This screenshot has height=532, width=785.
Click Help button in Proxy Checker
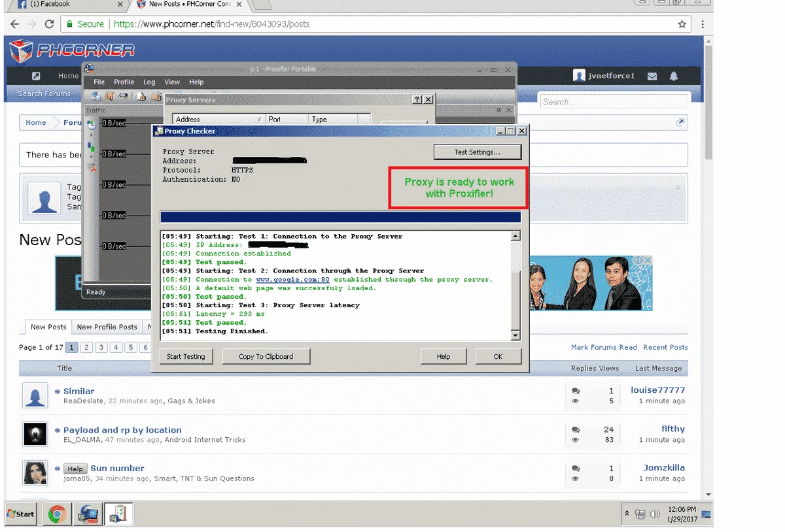pos(444,356)
